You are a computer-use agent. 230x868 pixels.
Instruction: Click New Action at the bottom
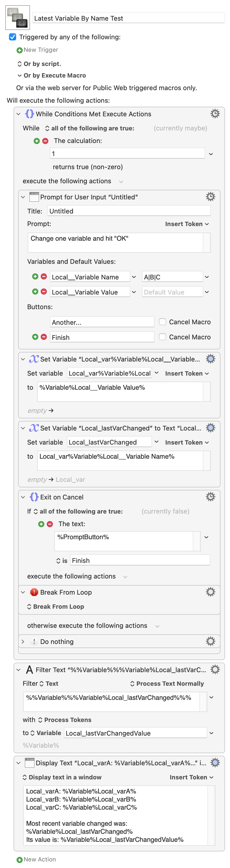click(x=36, y=859)
